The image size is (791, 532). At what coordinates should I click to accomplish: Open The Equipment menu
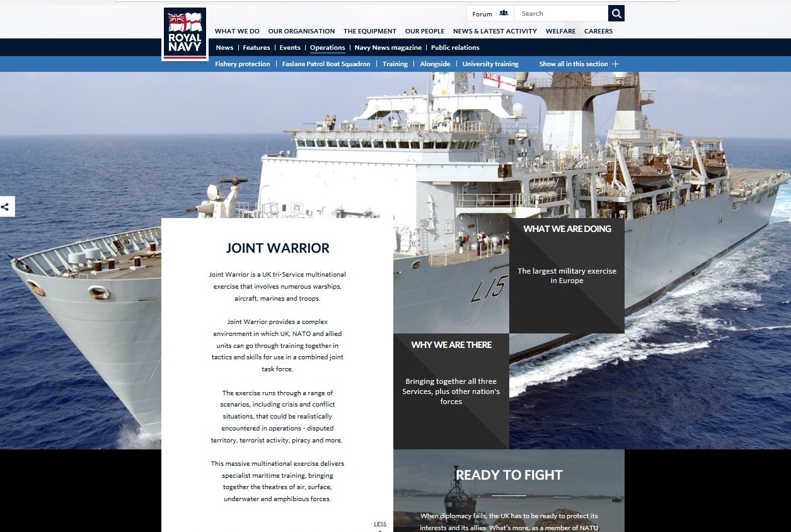point(369,31)
